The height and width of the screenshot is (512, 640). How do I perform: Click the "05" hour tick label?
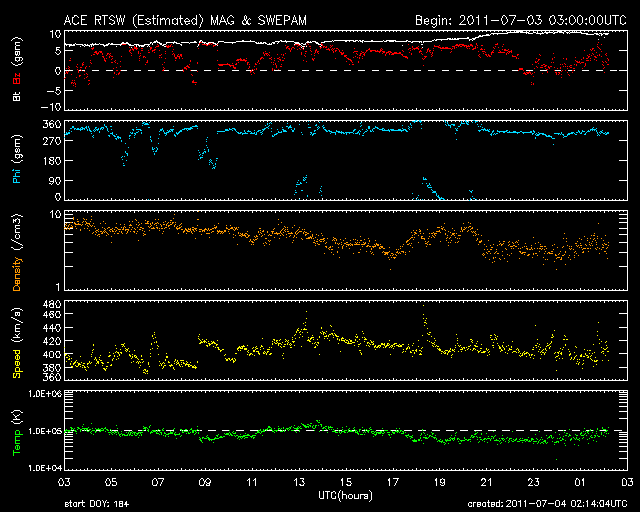click(x=111, y=482)
